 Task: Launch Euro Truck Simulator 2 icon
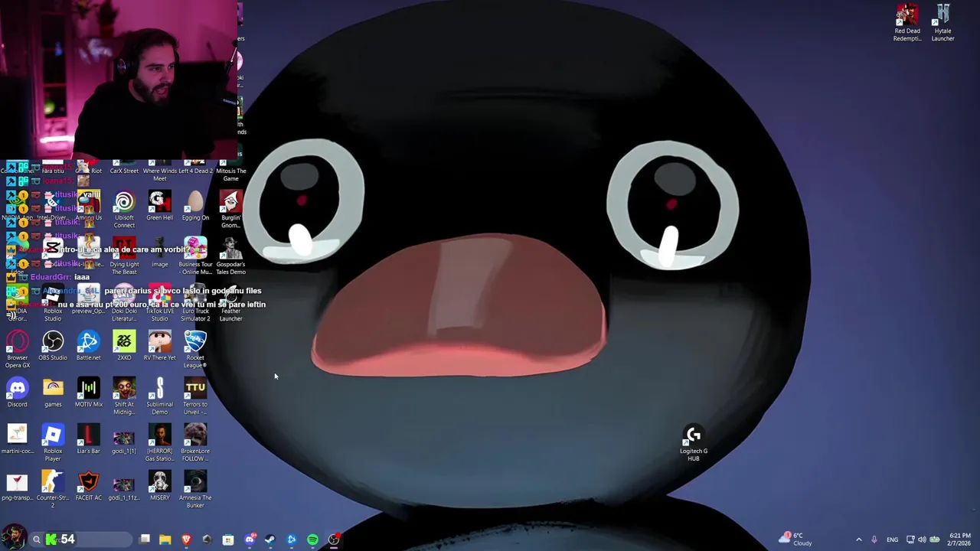[195, 303]
